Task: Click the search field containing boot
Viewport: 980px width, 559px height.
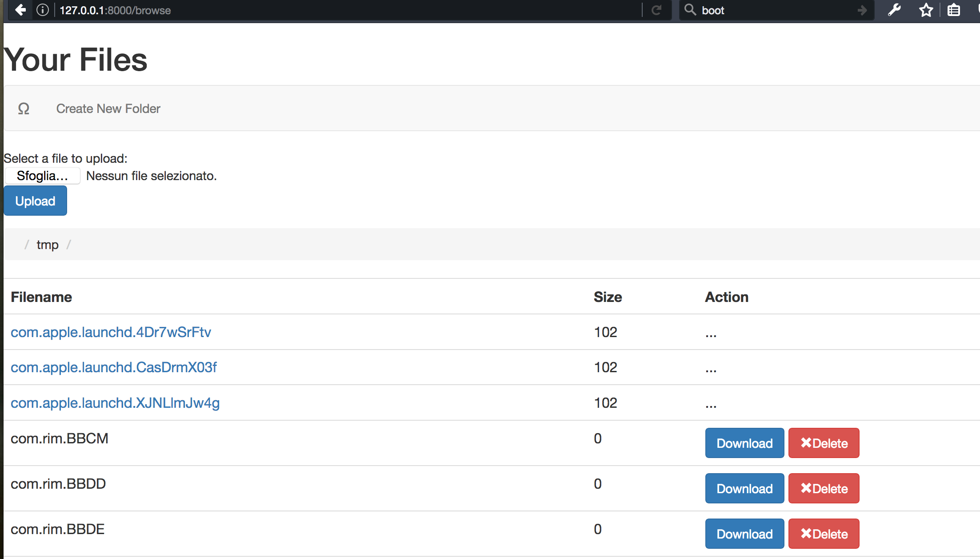Action: tap(773, 10)
